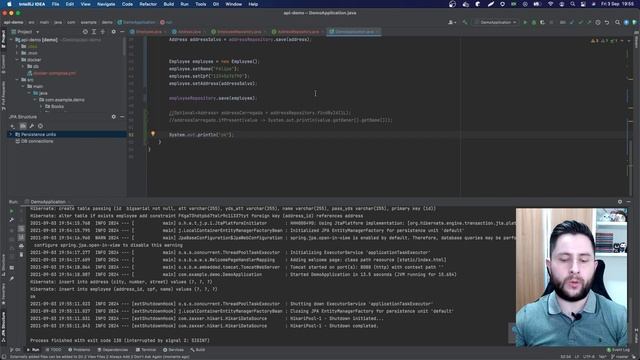Screen dimensions: 640x360
Task: Expand the Books package in project tree
Action: [41, 107]
